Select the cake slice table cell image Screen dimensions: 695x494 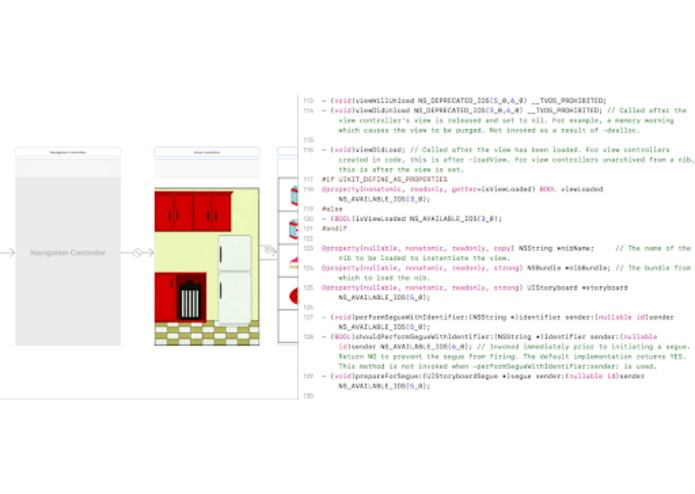(x=293, y=261)
